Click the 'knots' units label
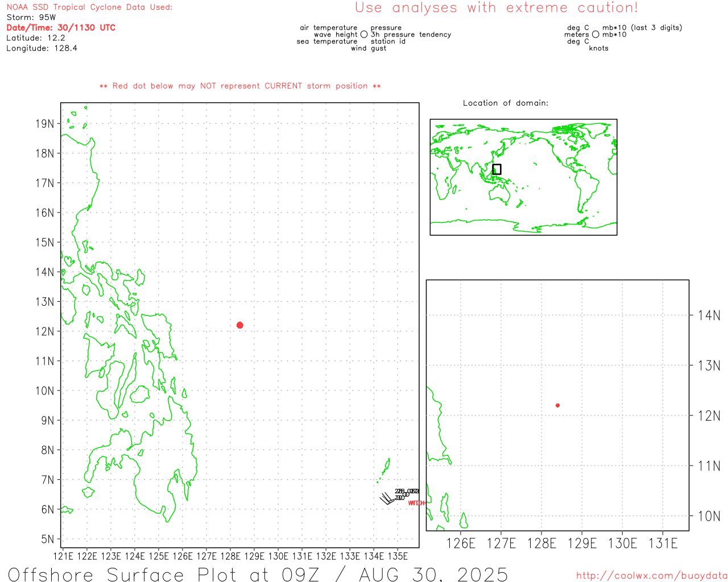The height and width of the screenshot is (582, 728). (x=599, y=48)
